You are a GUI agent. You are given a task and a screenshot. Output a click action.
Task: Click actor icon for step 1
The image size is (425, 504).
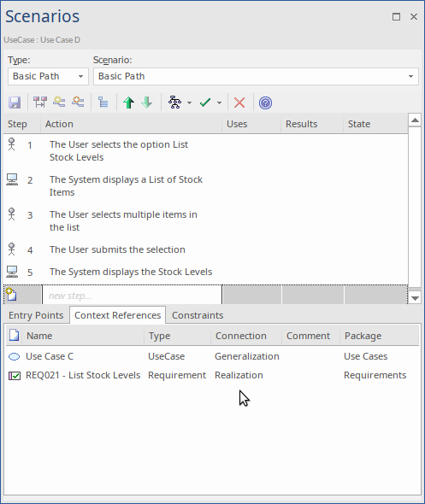pos(12,144)
